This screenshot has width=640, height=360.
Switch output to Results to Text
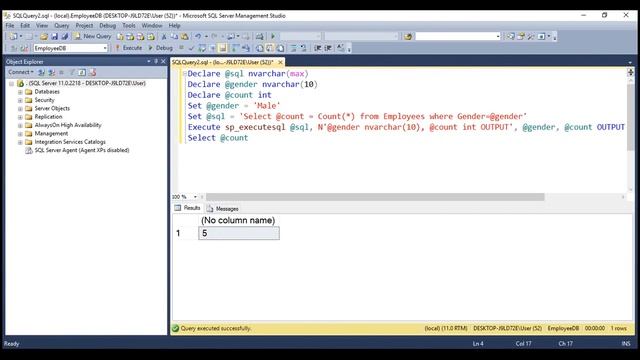tap(260, 48)
